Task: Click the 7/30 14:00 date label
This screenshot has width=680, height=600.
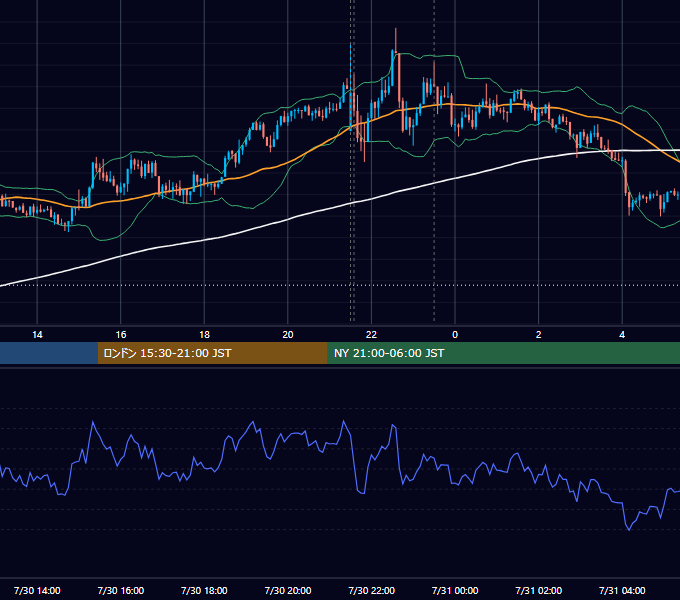Action: point(37,590)
